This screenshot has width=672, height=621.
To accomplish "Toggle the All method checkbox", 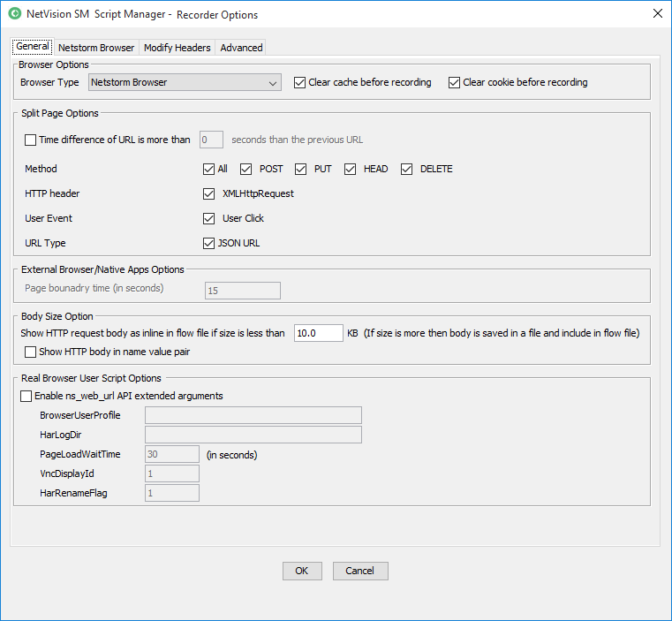I will [x=208, y=169].
